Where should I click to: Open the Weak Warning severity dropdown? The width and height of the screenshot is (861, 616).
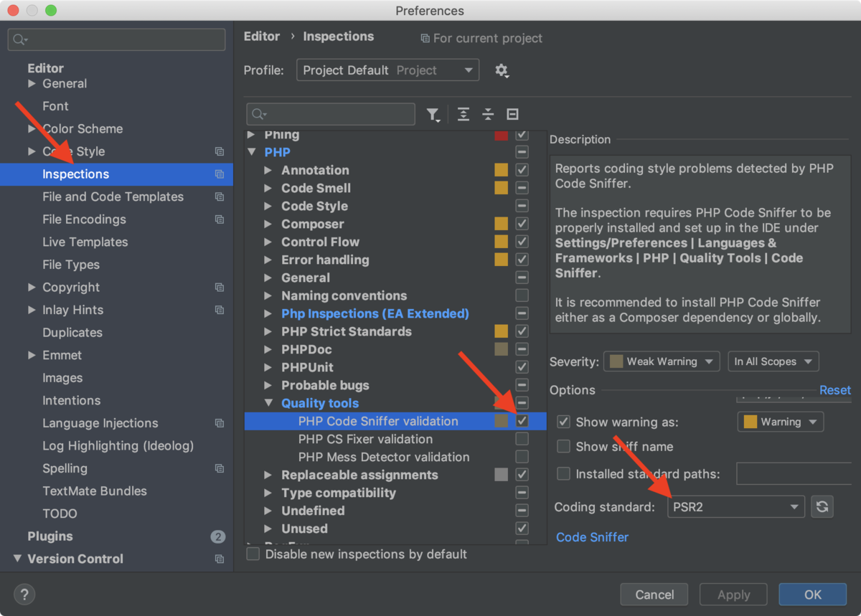(x=662, y=361)
